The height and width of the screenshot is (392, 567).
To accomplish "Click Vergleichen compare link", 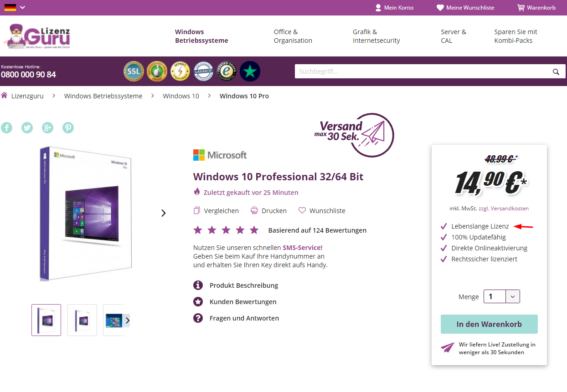I will (x=216, y=211).
